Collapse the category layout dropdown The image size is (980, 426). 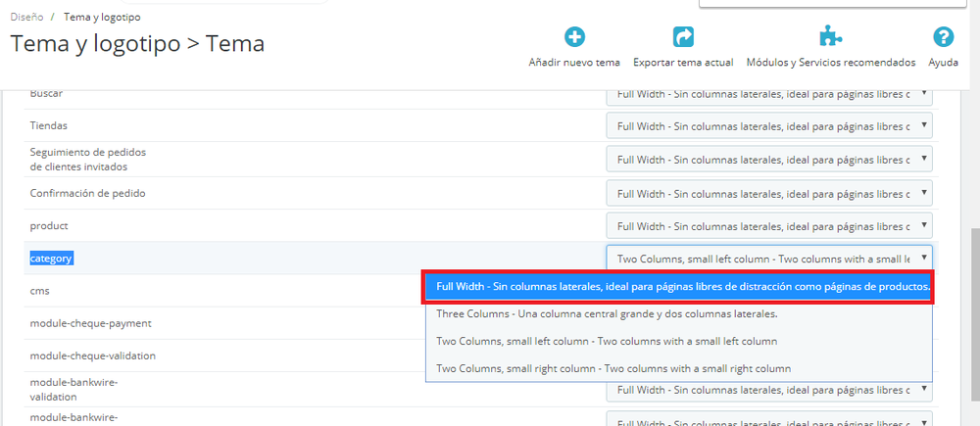click(x=769, y=258)
